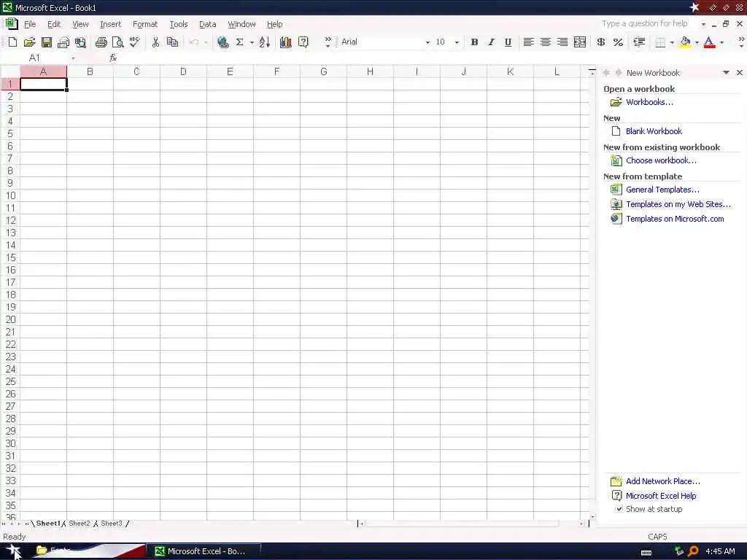Click Add Network Place... link
747x560 pixels.
[x=662, y=481]
